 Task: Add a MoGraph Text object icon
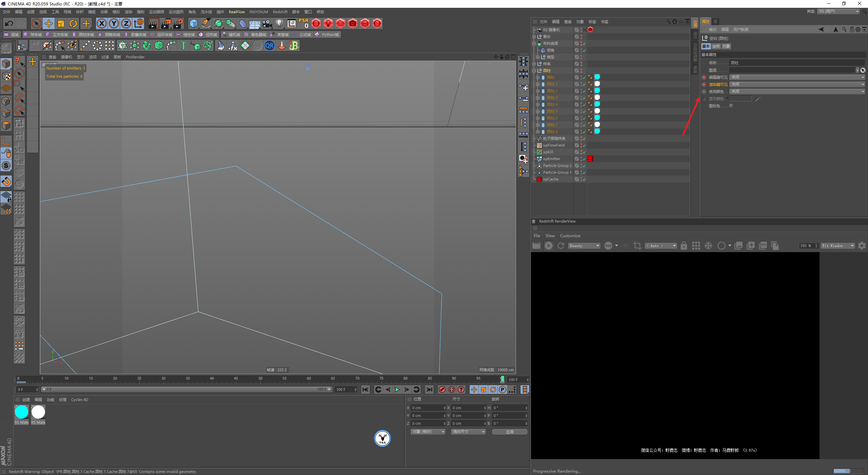183,45
